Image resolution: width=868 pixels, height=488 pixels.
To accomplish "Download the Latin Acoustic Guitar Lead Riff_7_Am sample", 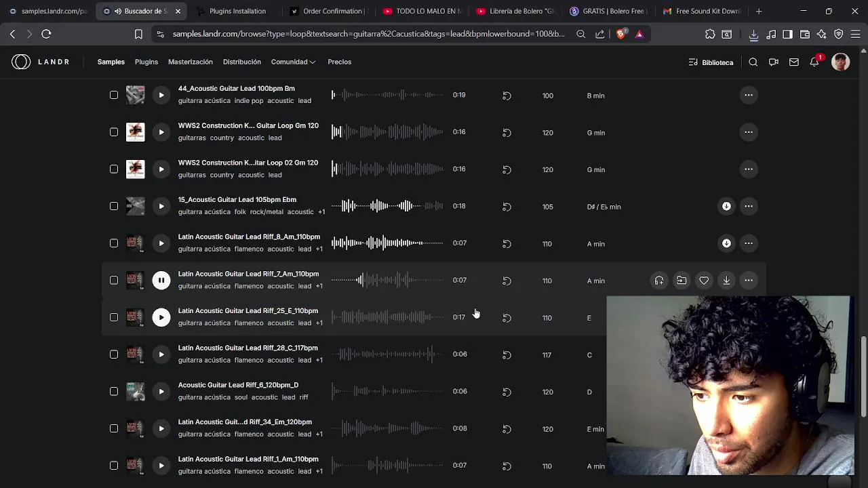I will pyautogui.click(x=726, y=281).
